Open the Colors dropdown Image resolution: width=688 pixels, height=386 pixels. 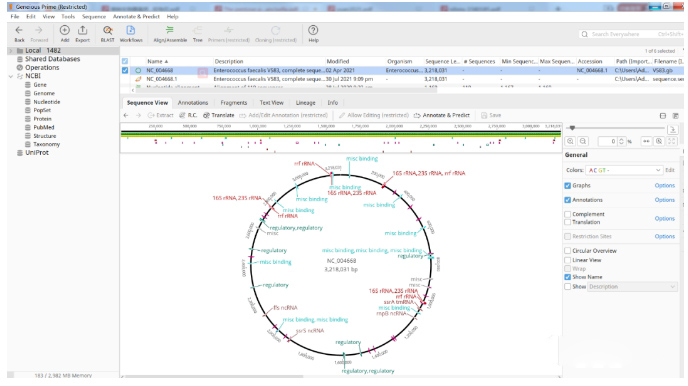(x=624, y=170)
